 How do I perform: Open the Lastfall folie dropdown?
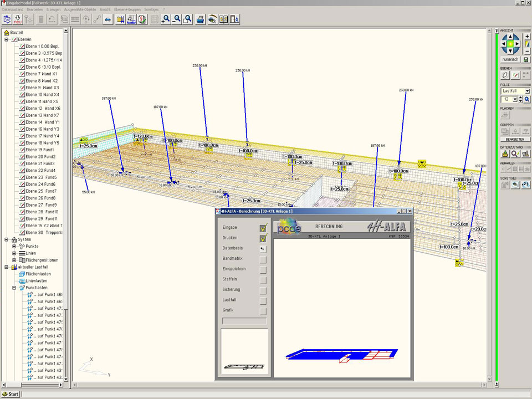coord(526,91)
